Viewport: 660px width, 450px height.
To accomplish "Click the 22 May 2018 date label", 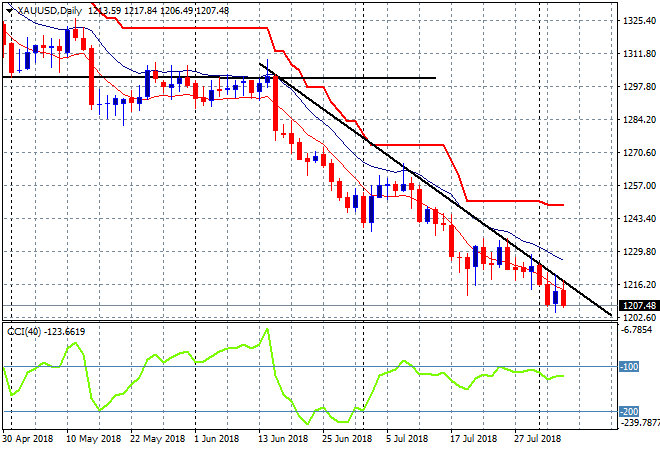I will tap(157, 439).
